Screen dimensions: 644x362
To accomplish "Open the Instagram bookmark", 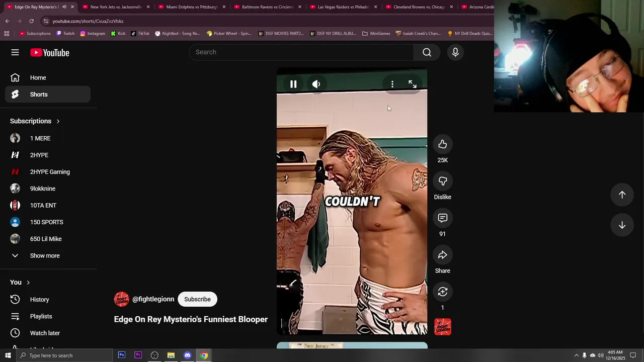I will point(93,34).
